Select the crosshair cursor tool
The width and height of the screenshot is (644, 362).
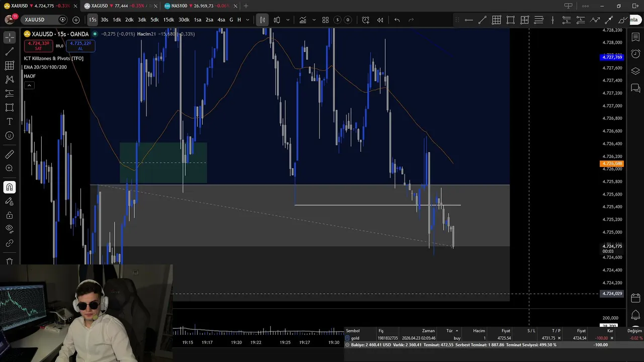10,38
